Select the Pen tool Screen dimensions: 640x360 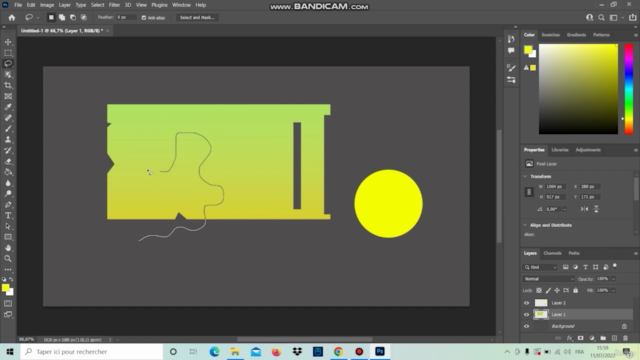(8, 204)
